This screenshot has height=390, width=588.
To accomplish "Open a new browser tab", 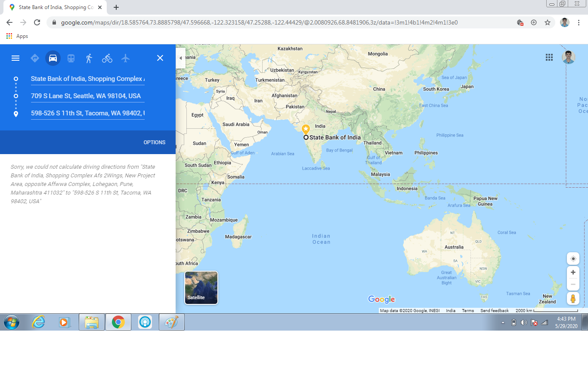I will click(116, 7).
